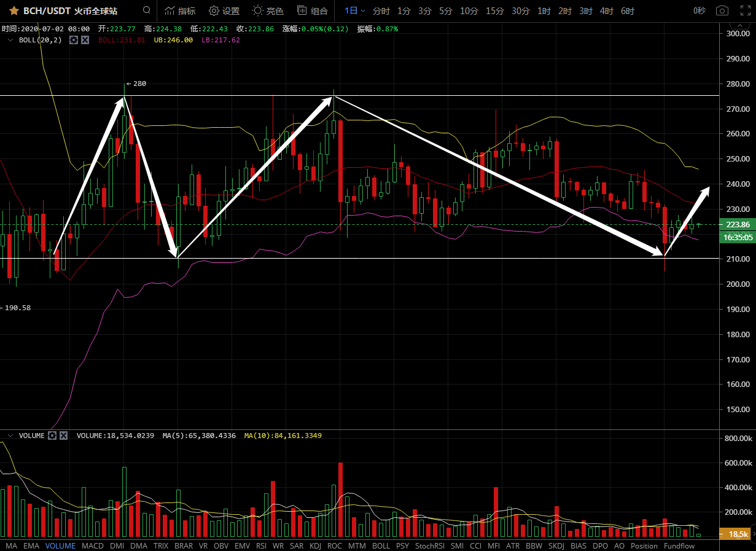Switch to the 4时 timeframe
This screenshot has height=551, width=756.
click(607, 11)
